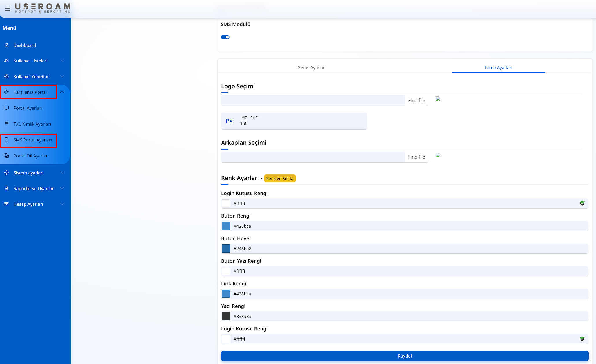Toggle the SMS Modülü switch off
Viewport: 596px width, 364px height.
pos(225,37)
